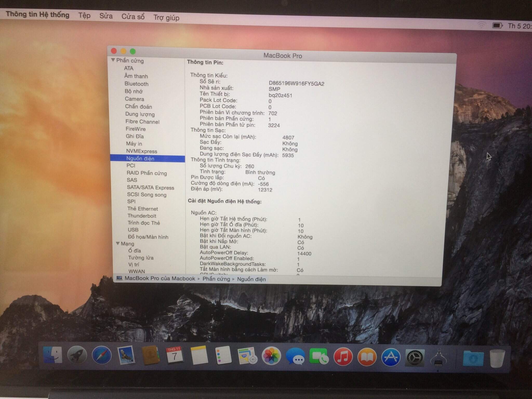Click the System Information chip icon

(x=438, y=358)
